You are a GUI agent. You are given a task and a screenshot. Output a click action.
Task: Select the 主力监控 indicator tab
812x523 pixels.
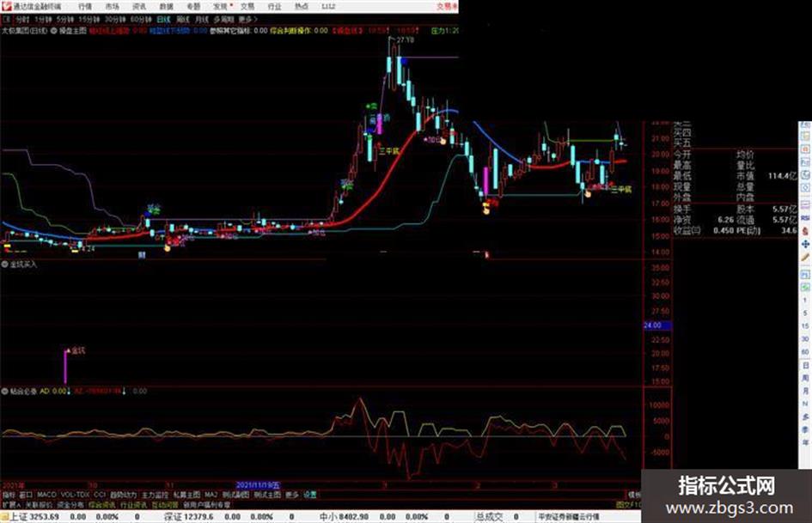tap(155, 495)
